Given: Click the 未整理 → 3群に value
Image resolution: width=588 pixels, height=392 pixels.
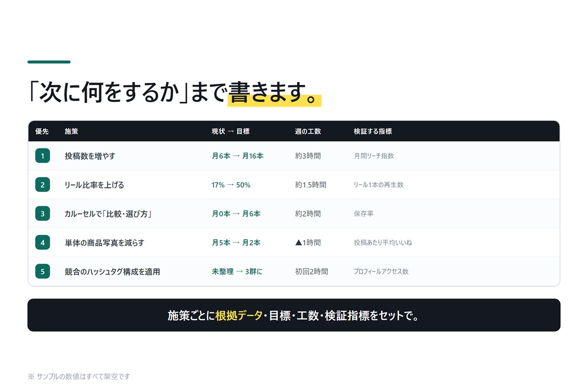Looking at the screenshot, I should coord(237,271).
